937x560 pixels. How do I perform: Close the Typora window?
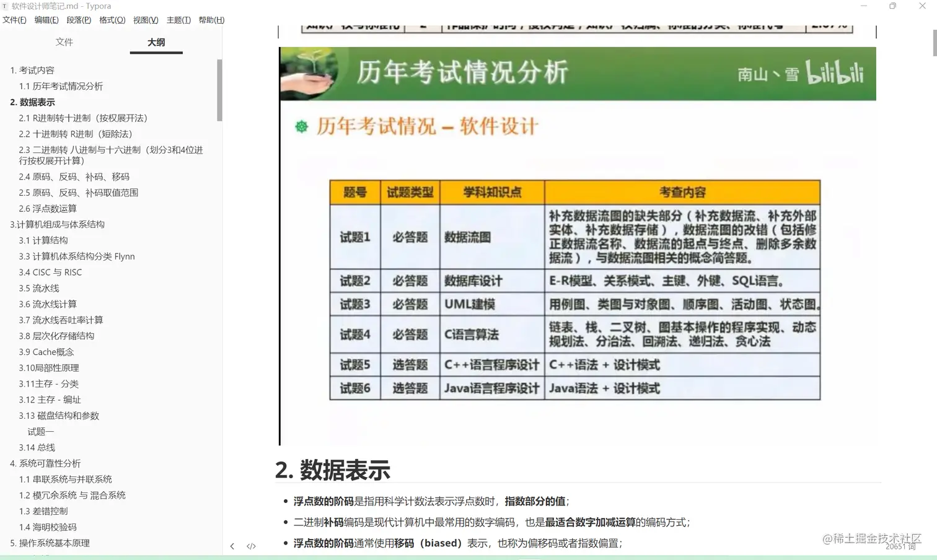point(922,6)
